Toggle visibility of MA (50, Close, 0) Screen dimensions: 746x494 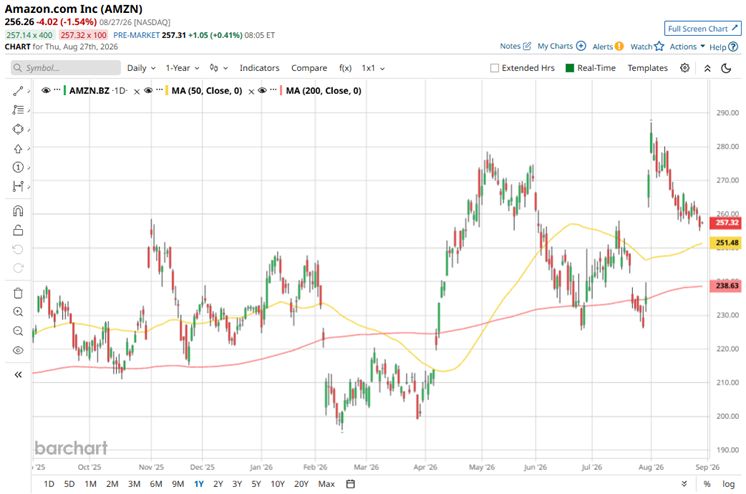148,90
